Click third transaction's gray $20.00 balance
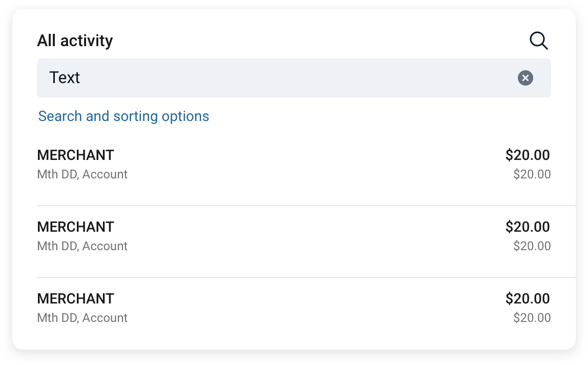588x365 pixels. pyautogui.click(x=532, y=318)
